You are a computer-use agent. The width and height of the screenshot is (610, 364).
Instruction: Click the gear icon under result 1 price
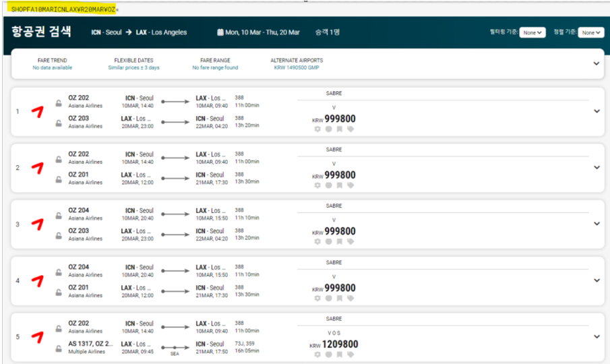317,129
